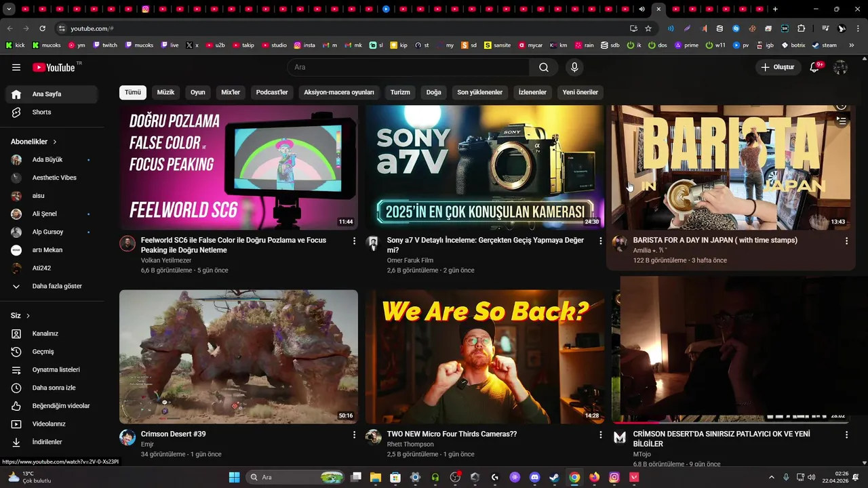Open options for BARISTA FOR A DAY video

pyautogui.click(x=846, y=241)
